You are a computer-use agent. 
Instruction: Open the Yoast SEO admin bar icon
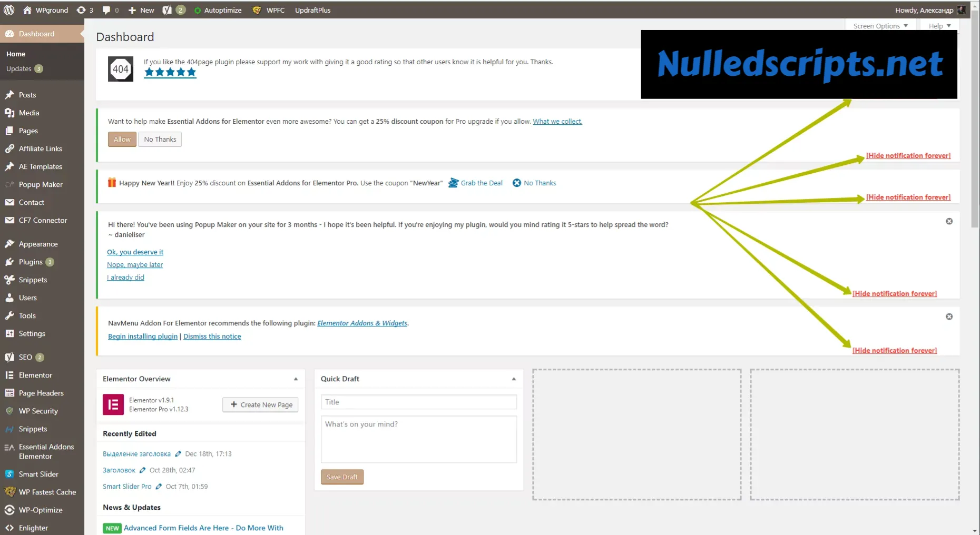click(x=173, y=10)
